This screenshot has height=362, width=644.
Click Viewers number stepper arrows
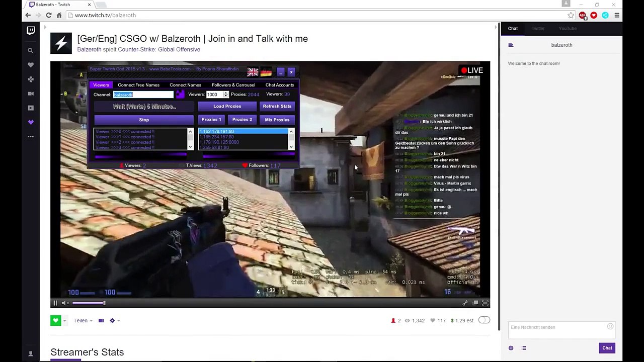[x=226, y=95]
